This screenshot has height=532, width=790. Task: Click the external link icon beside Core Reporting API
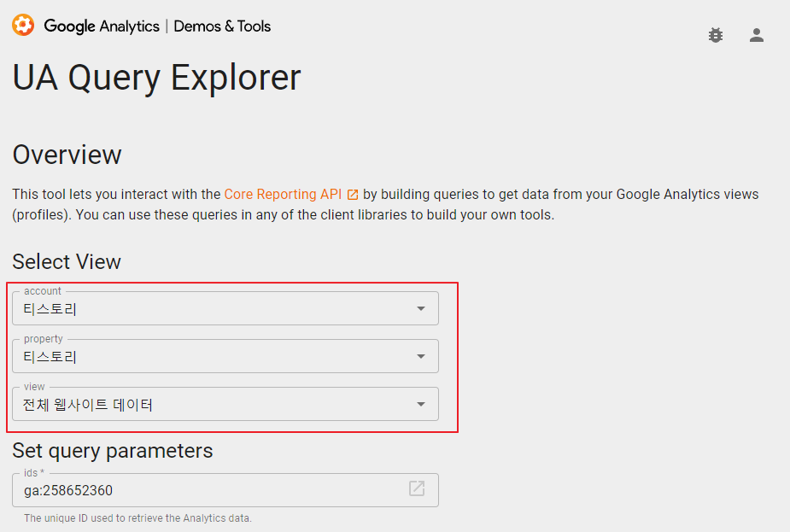353,195
